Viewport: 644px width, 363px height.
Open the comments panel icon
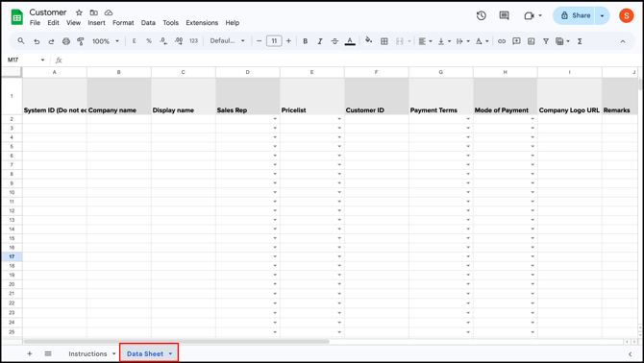(504, 15)
